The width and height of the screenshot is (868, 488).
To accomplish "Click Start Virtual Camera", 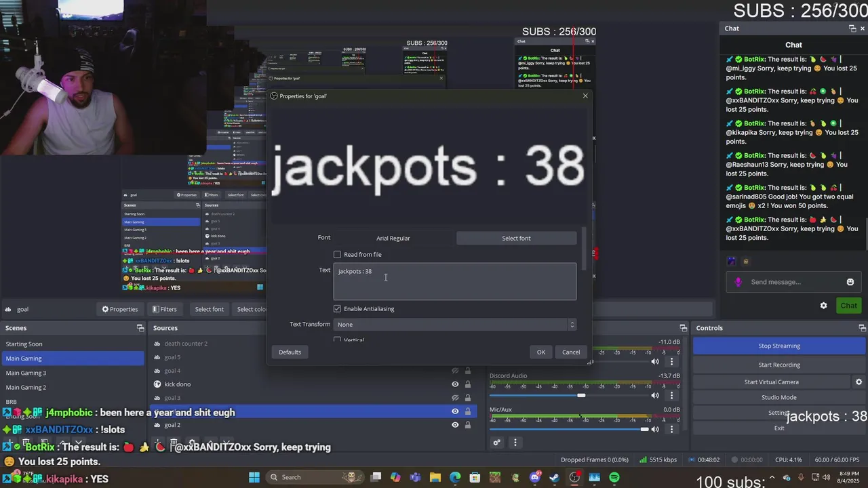I will [771, 382].
